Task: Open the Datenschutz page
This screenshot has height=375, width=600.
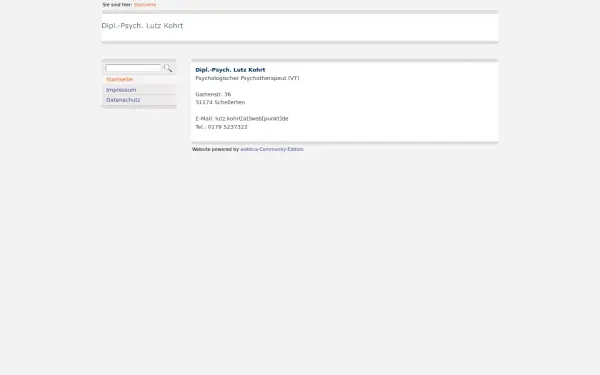Action: tap(123, 100)
